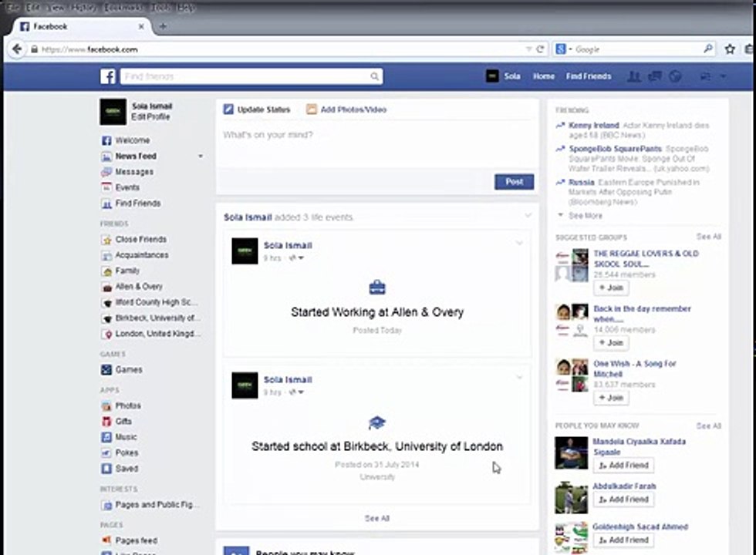The width and height of the screenshot is (756, 555).
Task: Open the Allen & Overy friend list
Action: [132, 287]
